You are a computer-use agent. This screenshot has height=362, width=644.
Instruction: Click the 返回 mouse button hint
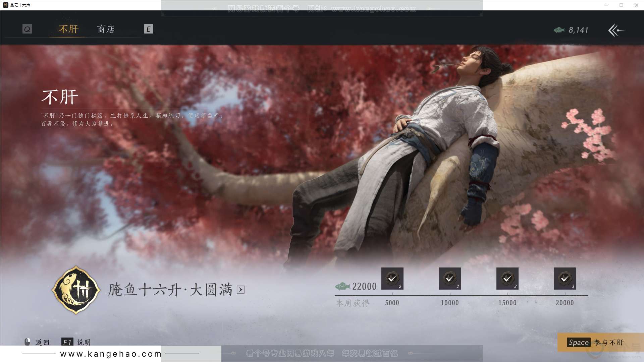(37, 342)
